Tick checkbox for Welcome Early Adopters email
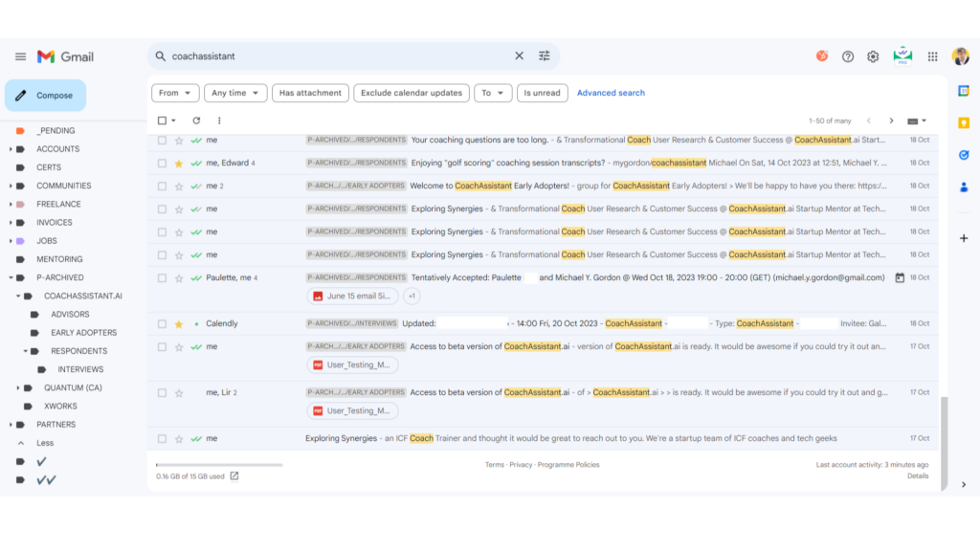 [162, 187]
